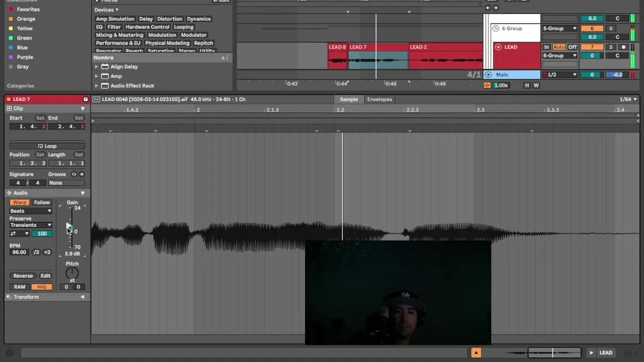This screenshot has width=644, height=362.
Task: Open the Beats warp mode dropdown
Action: coord(31,211)
